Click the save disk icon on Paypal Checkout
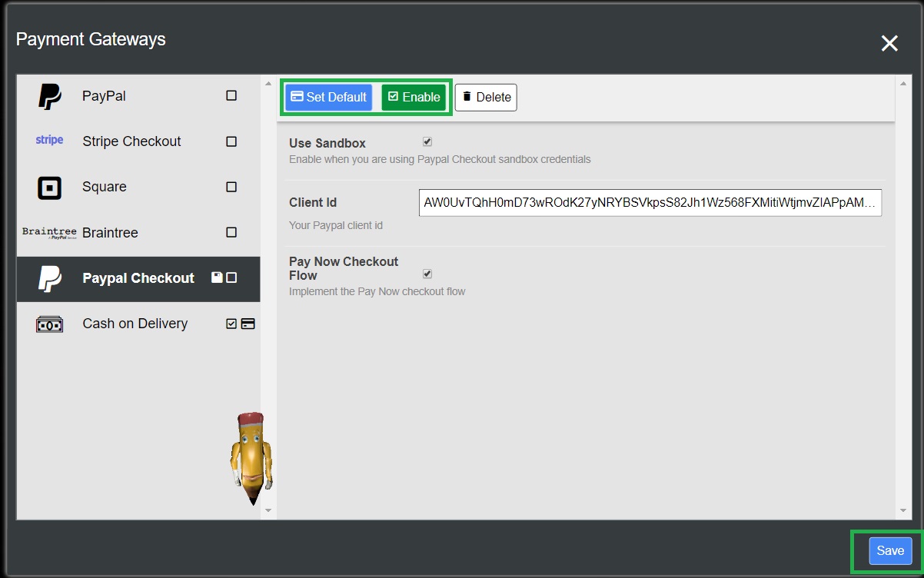Viewport: 924px width, 578px height. tap(217, 278)
